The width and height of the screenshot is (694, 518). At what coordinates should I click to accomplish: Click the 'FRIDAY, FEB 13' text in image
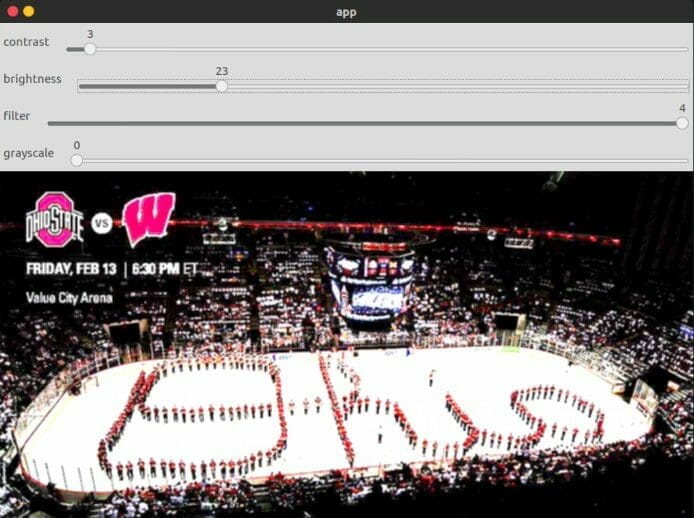(x=71, y=269)
